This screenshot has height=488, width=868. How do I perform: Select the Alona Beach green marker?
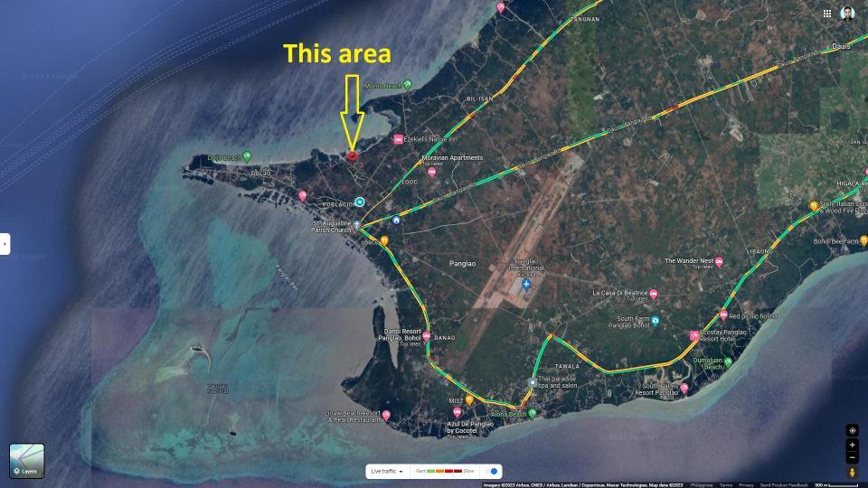(x=532, y=413)
